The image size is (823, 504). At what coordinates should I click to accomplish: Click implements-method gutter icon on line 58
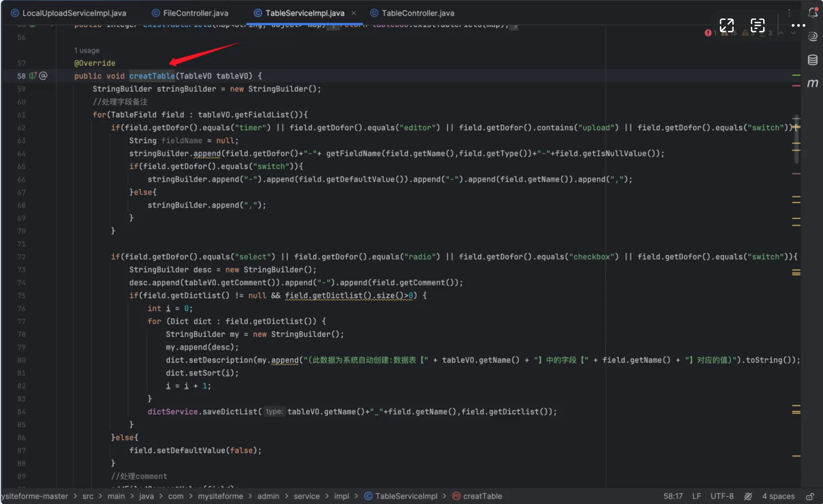pos(33,75)
